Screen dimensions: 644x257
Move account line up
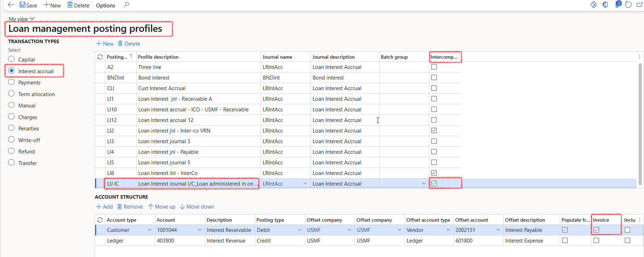coord(162,206)
